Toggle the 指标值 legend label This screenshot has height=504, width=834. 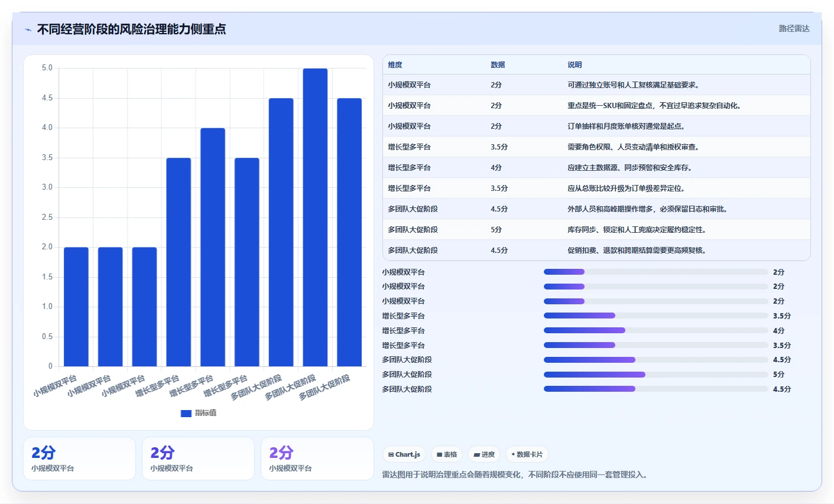pyautogui.click(x=206, y=413)
